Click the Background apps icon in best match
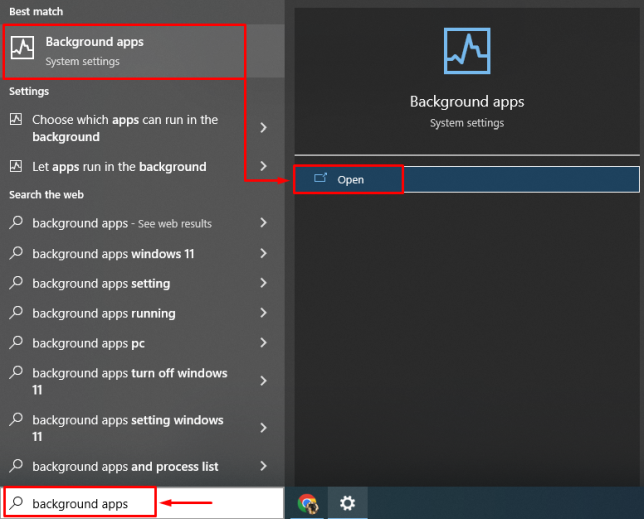Viewport: 644px width, 519px height. click(22, 48)
